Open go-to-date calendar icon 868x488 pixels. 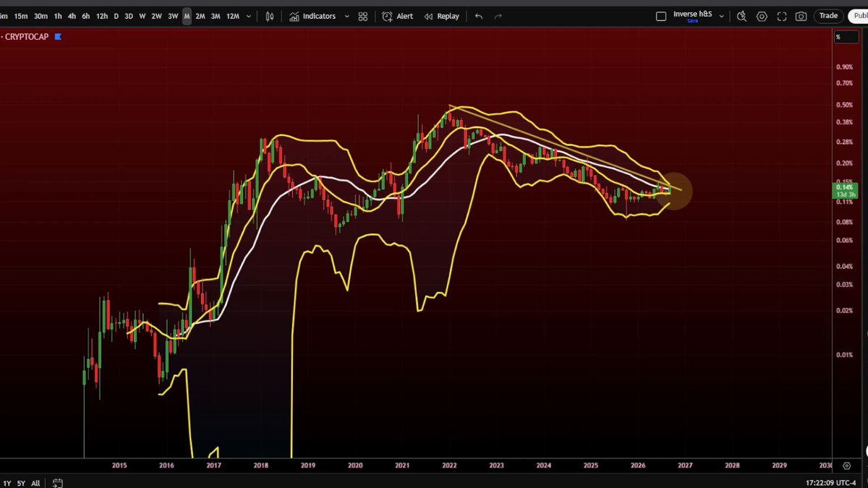click(x=58, y=483)
